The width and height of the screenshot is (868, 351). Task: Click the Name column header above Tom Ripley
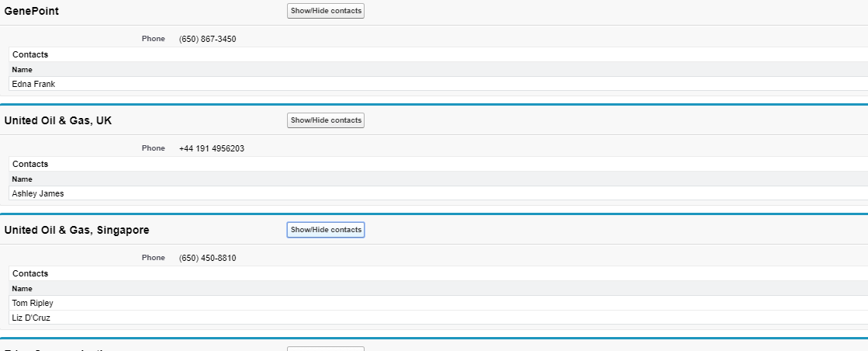tap(22, 289)
